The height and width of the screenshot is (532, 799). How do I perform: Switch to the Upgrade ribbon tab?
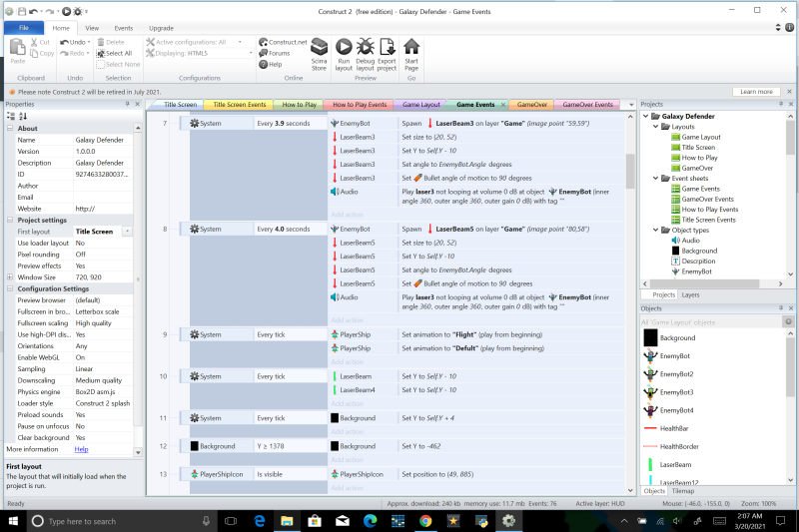click(161, 28)
